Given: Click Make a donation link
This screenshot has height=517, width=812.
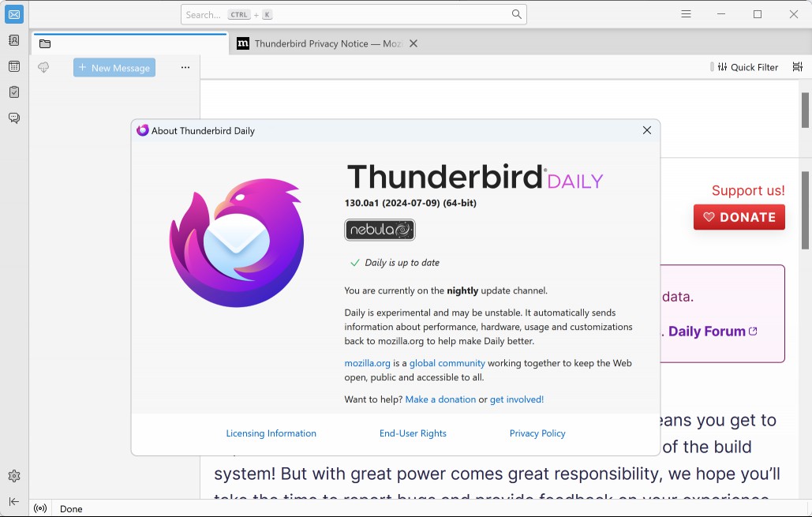Looking at the screenshot, I should [x=440, y=399].
